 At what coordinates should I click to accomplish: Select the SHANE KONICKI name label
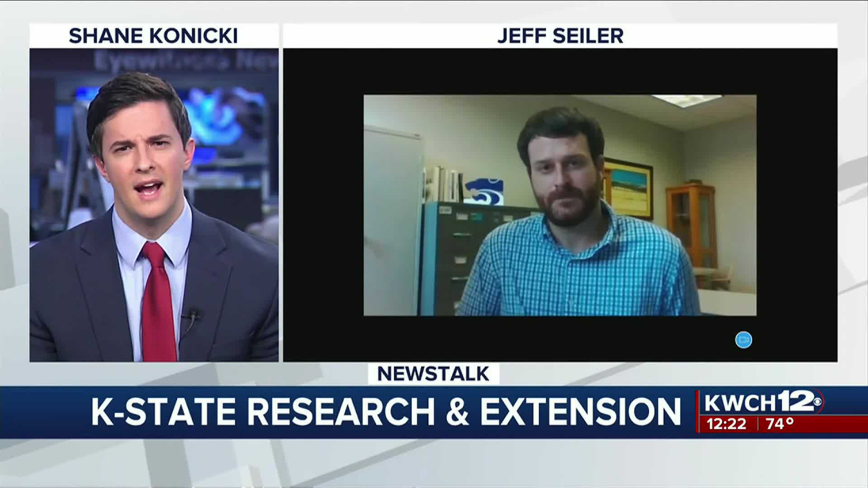(x=153, y=36)
